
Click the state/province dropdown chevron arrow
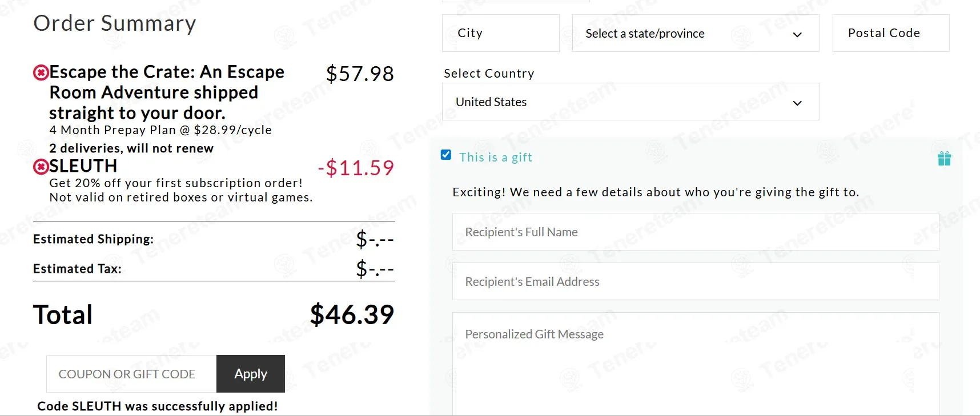pyautogui.click(x=797, y=35)
